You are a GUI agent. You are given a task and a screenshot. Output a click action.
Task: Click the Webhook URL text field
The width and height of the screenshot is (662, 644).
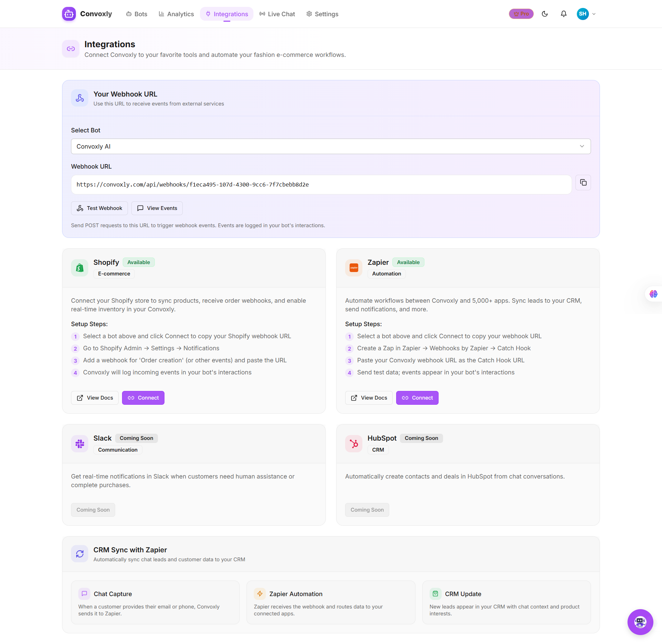[x=321, y=185]
